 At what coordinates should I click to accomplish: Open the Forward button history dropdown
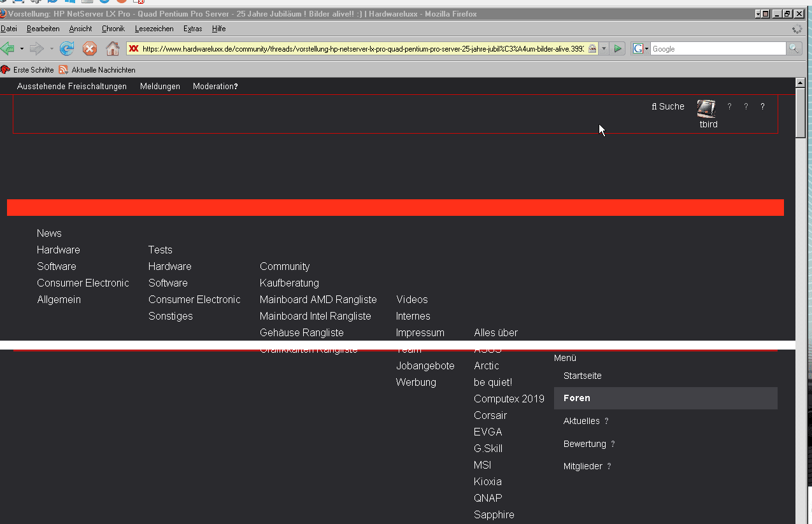52,48
